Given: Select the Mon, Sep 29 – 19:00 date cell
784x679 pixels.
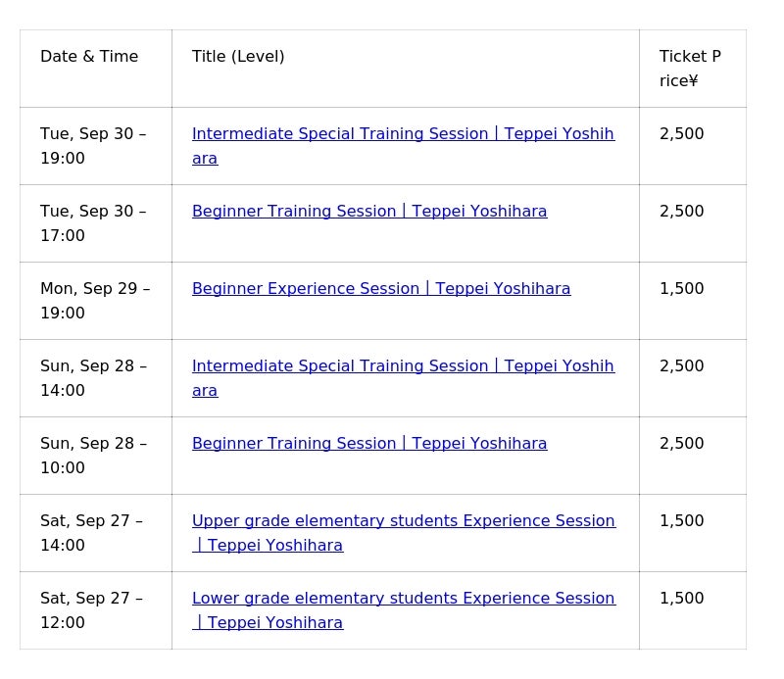Looking at the screenshot, I should click(x=95, y=301).
